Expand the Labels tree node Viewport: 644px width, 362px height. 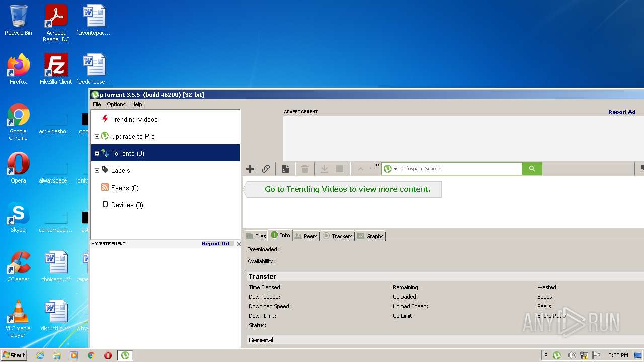[97, 170]
